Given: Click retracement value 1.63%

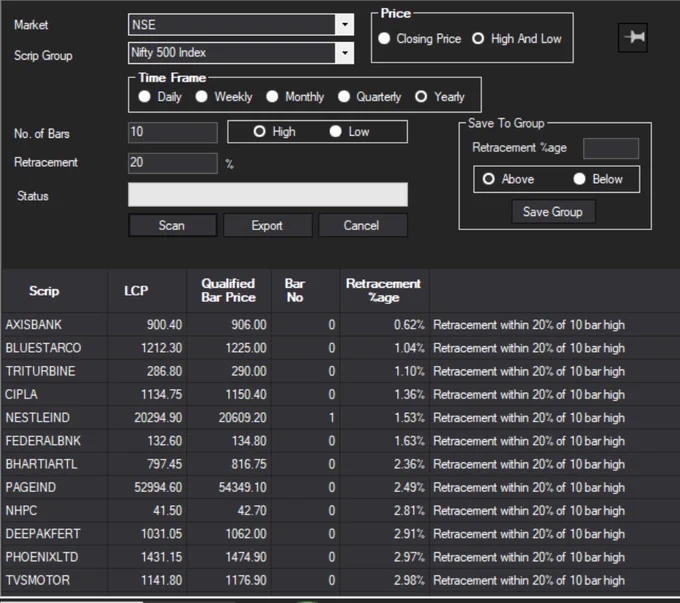Looking at the screenshot, I should click(409, 441).
